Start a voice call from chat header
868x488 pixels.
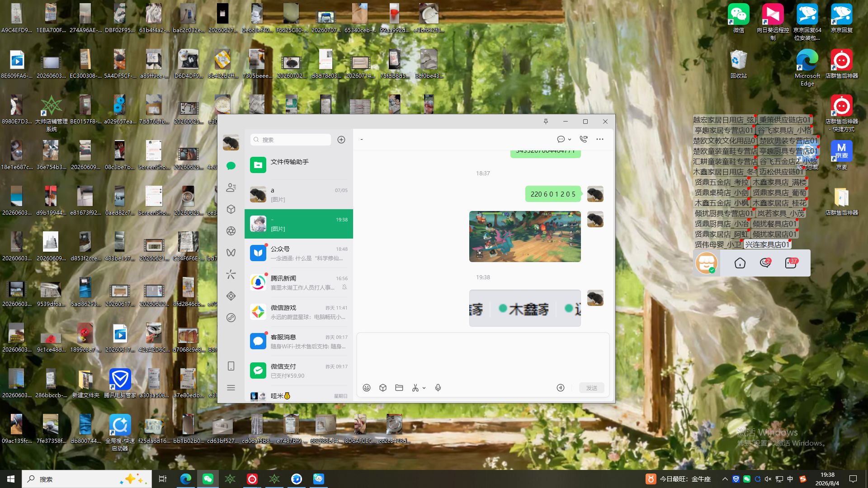point(584,139)
